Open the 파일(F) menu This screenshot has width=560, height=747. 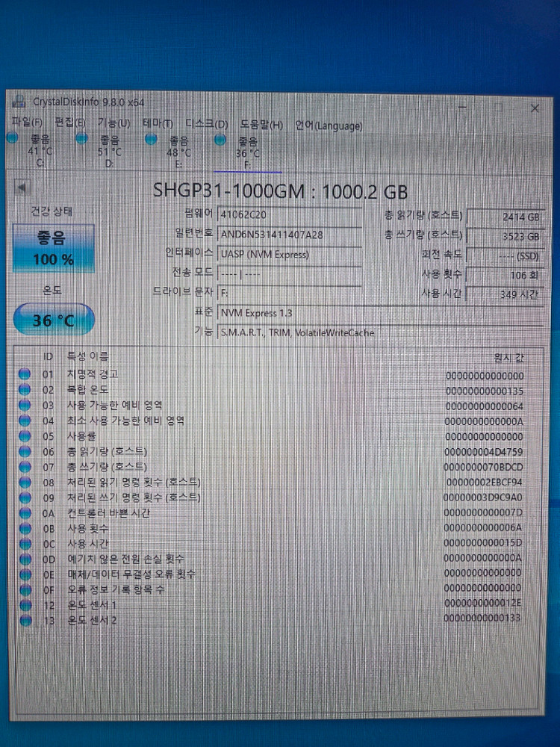coord(28,122)
